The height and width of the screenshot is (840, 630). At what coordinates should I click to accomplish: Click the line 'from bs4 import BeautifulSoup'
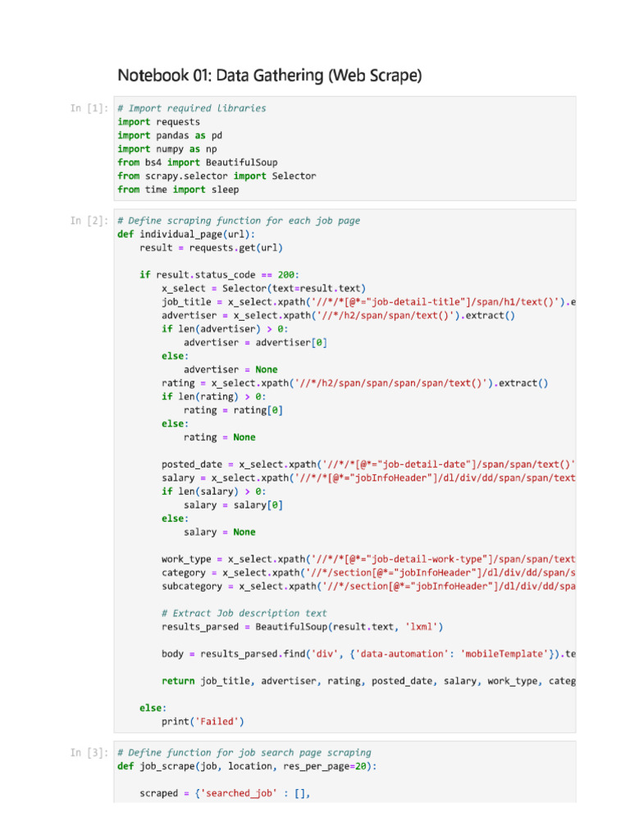pyautogui.click(x=198, y=162)
